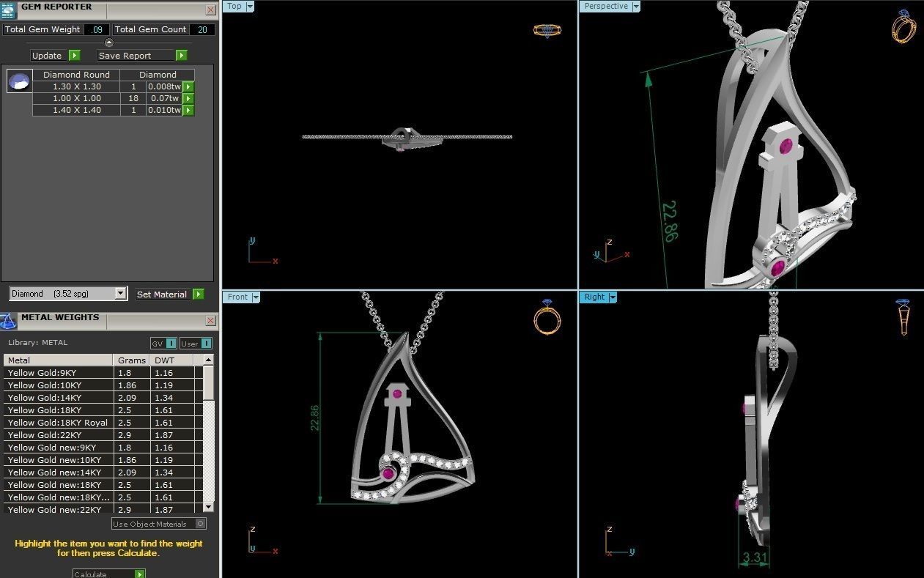
Task: Click green arrow on 1.30 X 1.30 row
Action: pyautogui.click(x=188, y=86)
